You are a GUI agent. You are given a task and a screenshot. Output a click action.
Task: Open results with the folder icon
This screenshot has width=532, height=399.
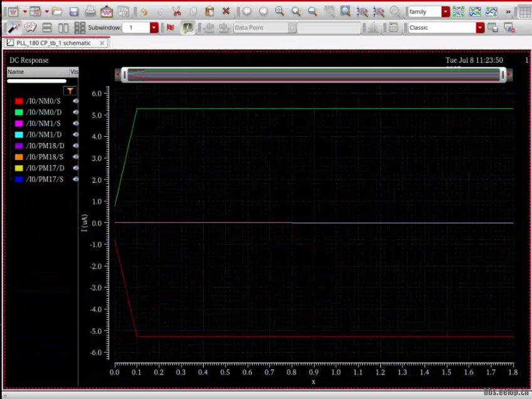tap(57, 11)
